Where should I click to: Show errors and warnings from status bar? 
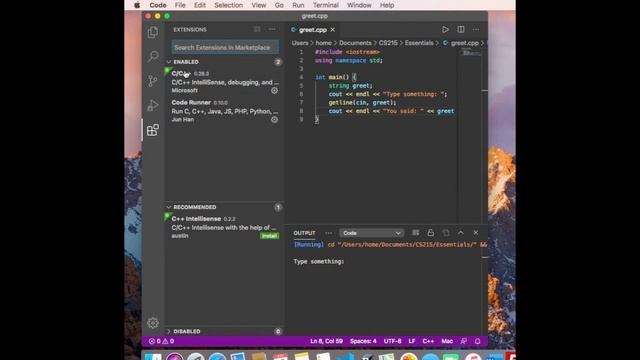coord(161,341)
